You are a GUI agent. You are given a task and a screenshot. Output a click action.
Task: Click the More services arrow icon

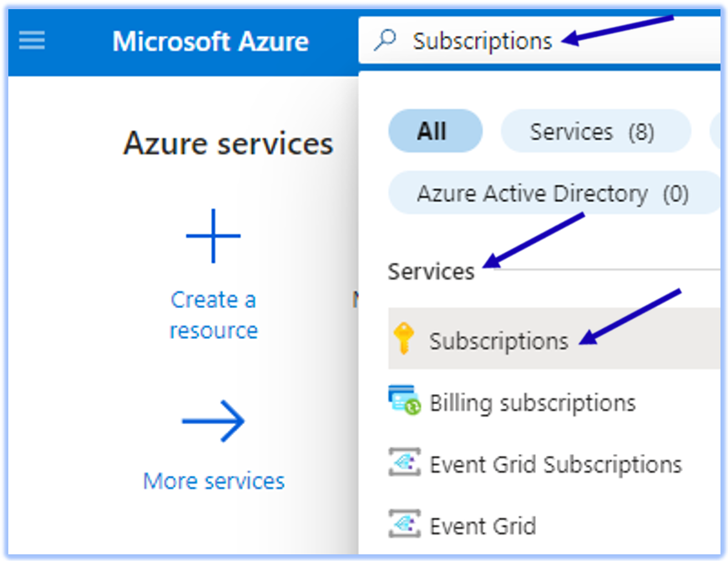tap(214, 421)
